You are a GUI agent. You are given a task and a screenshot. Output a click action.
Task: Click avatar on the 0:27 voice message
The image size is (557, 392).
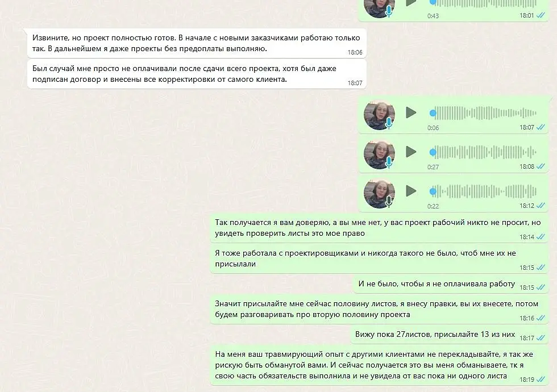point(380,154)
